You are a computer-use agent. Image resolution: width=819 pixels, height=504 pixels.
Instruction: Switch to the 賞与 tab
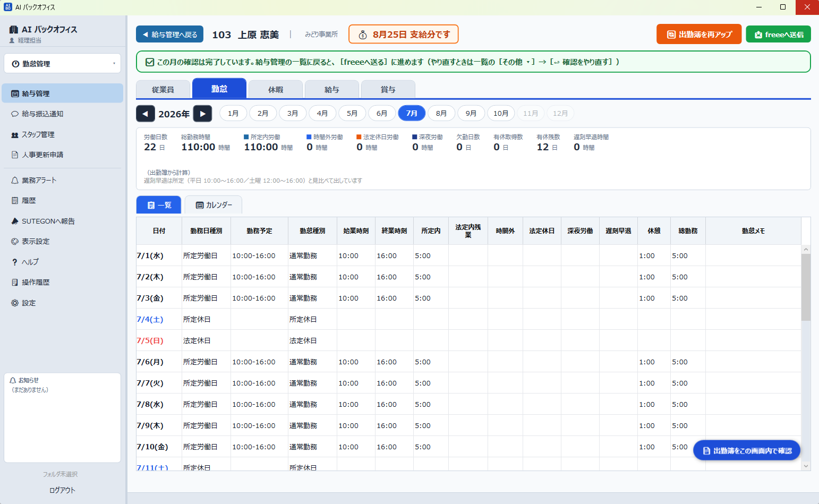tap(388, 89)
